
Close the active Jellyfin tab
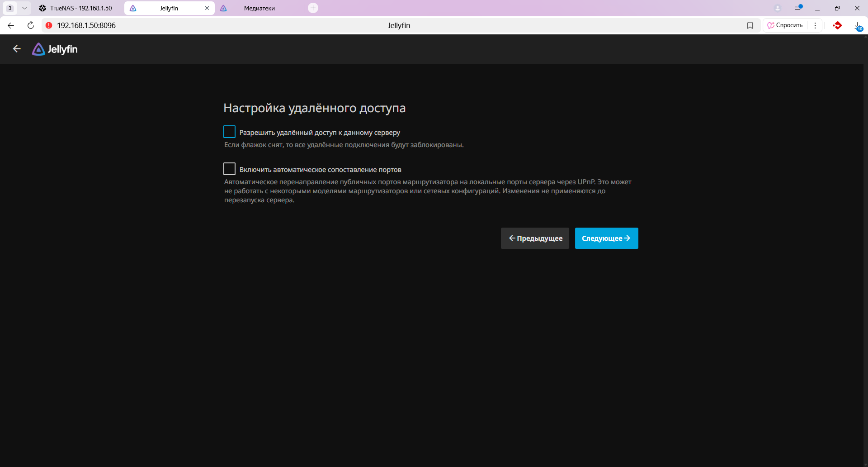click(207, 8)
